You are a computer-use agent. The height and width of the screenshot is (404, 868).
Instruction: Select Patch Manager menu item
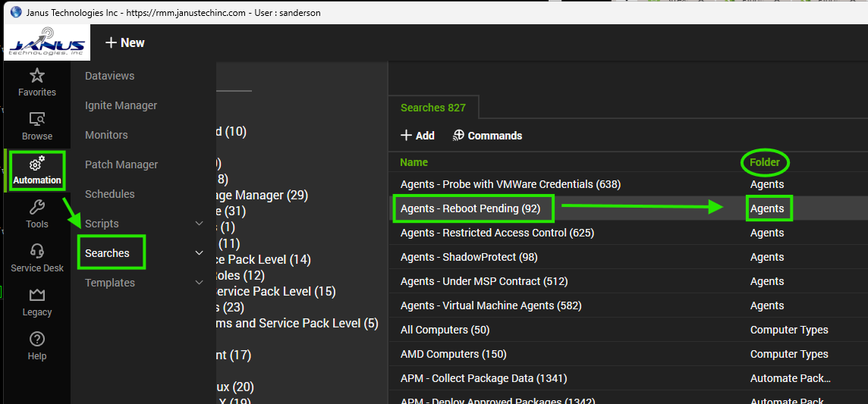click(x=121, y=164)
